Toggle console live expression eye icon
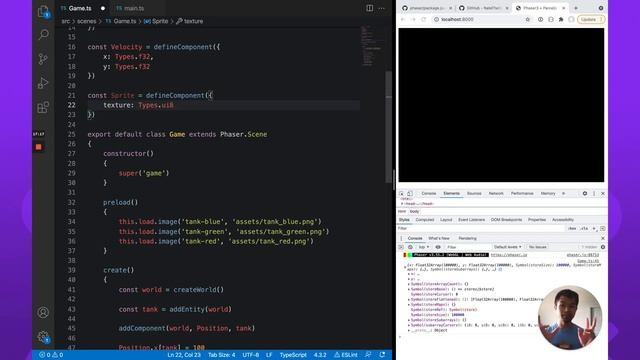 438,247
